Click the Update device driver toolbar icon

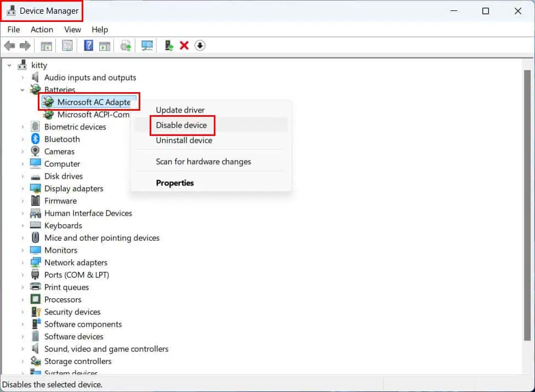[126, 46]
